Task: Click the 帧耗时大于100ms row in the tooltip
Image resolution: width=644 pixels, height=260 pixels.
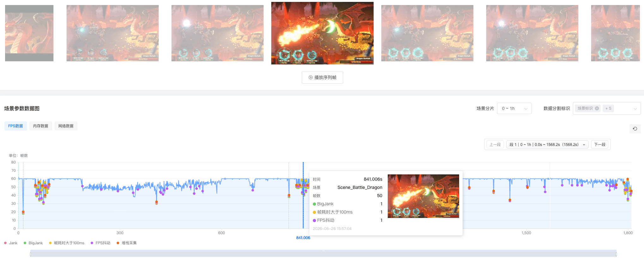Action: 348,212
